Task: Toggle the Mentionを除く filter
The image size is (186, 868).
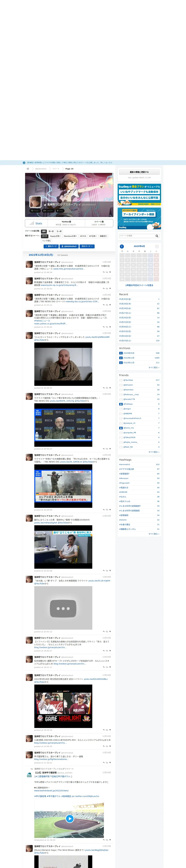Action: coord(71,236)
